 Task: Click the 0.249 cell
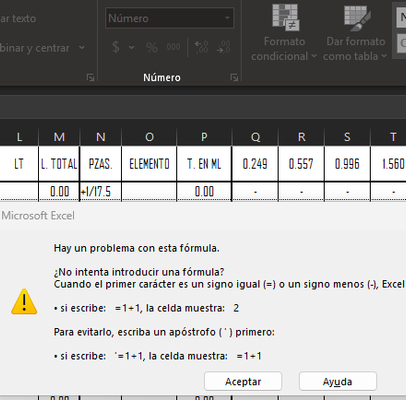(255, 164)
